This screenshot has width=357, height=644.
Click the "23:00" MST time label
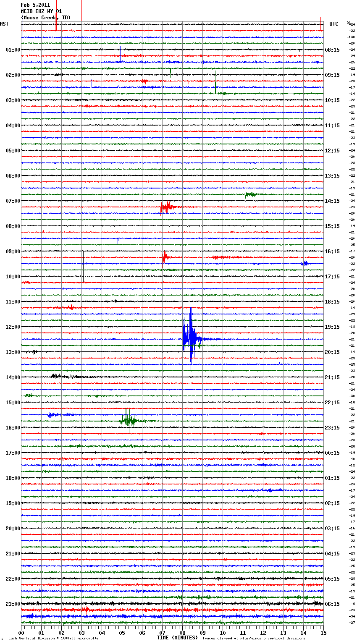(13, 604)
